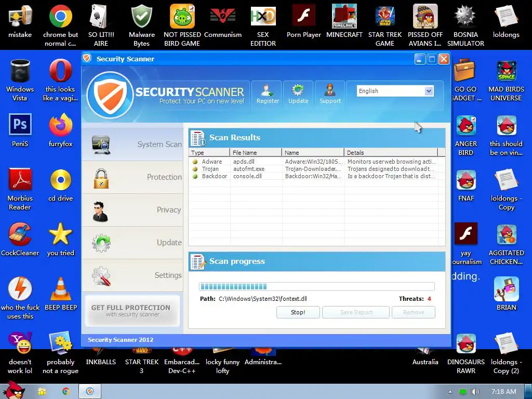Select the Trojan autofmt.exe result row
This screenshot has width=532, height=399.
tap(314, 169)
